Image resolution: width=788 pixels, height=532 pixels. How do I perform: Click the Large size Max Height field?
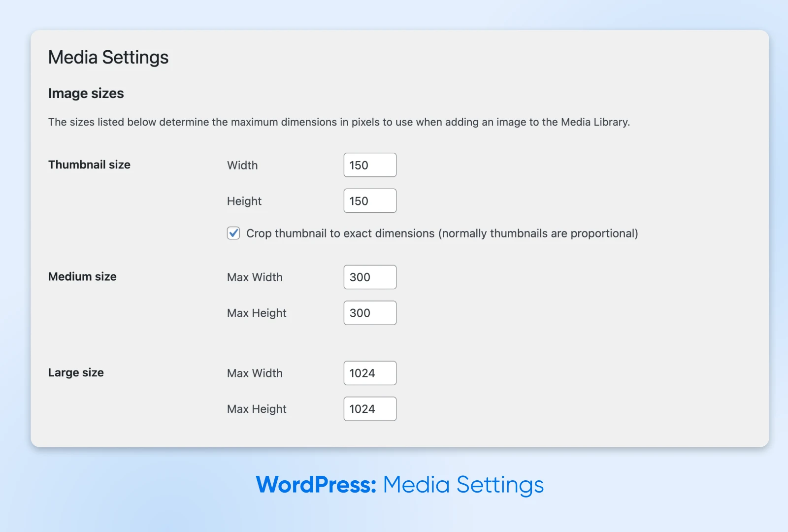(x=370, y=409)
